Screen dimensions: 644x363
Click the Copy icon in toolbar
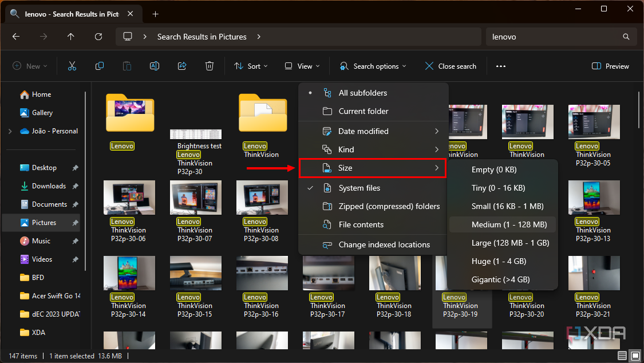pyautogui.click(x=100, y=66)
